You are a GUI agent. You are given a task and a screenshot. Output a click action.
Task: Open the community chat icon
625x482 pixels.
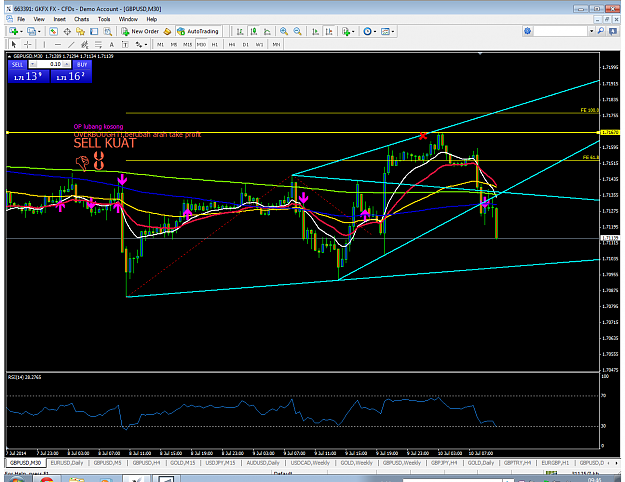click(613, 31)
